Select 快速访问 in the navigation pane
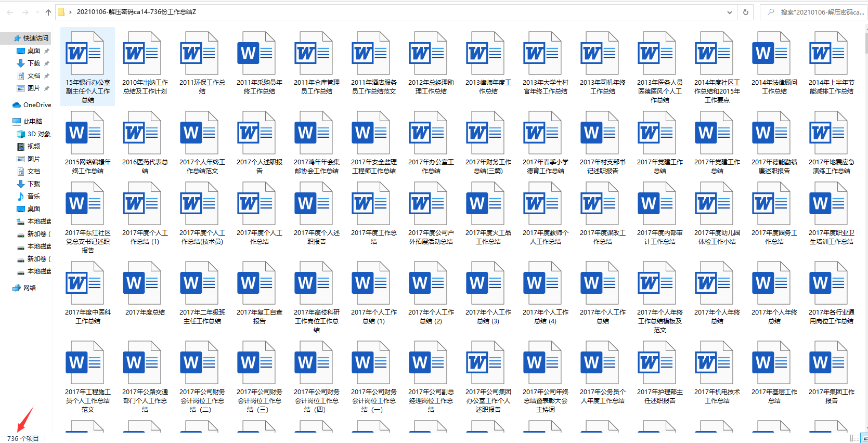 pos(35,38)
